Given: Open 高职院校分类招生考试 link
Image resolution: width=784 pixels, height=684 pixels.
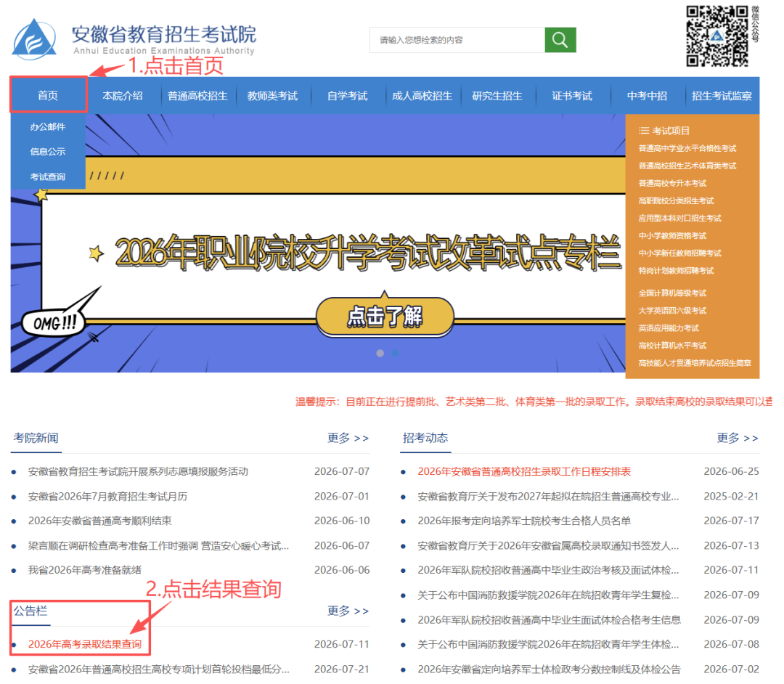Looking at the screenshot, I should click(676, 200).
